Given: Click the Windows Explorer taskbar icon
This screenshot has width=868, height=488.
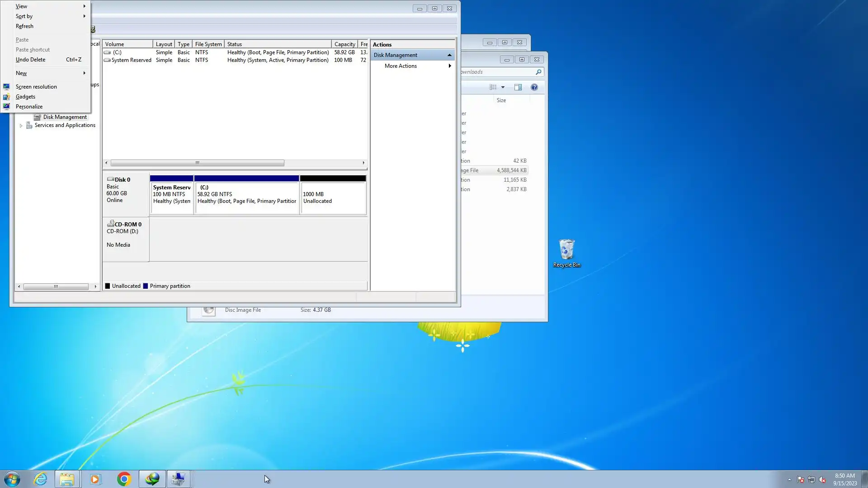Looking at the screenshot, I should (x=67, y=479).
